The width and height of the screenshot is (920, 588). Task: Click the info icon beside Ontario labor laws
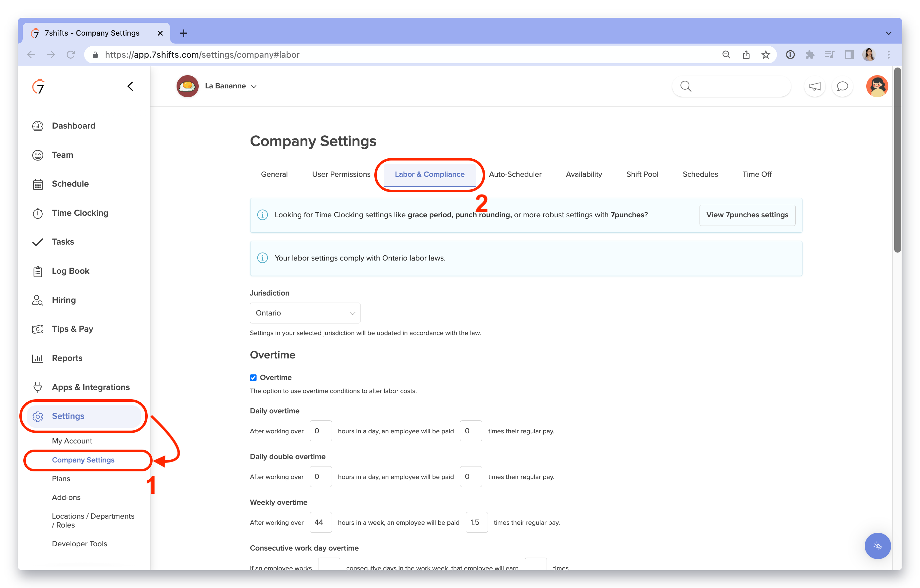(262, 258)
